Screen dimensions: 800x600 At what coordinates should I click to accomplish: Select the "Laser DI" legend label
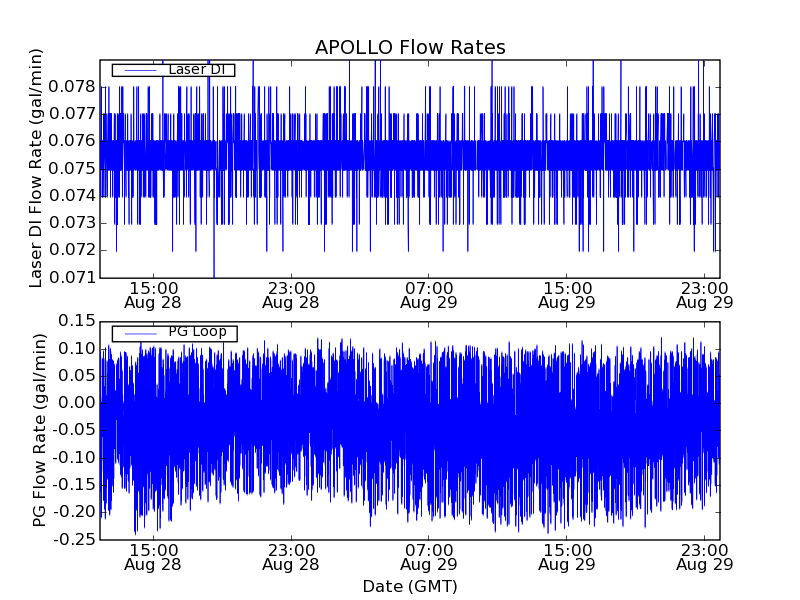pyautogui.click(x=196, y=69)
